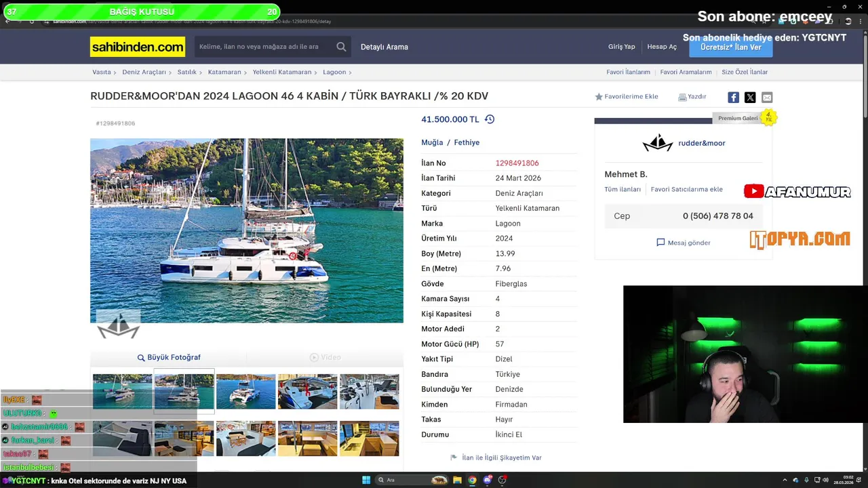Open File Explorer from taskbar
The width and height of the screenshot is (868, 488).
click(x=457, y=480)
